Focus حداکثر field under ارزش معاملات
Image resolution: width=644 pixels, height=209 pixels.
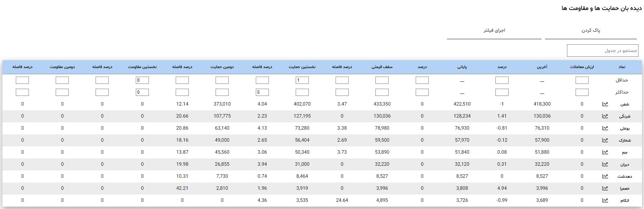[x=582, y=92]
